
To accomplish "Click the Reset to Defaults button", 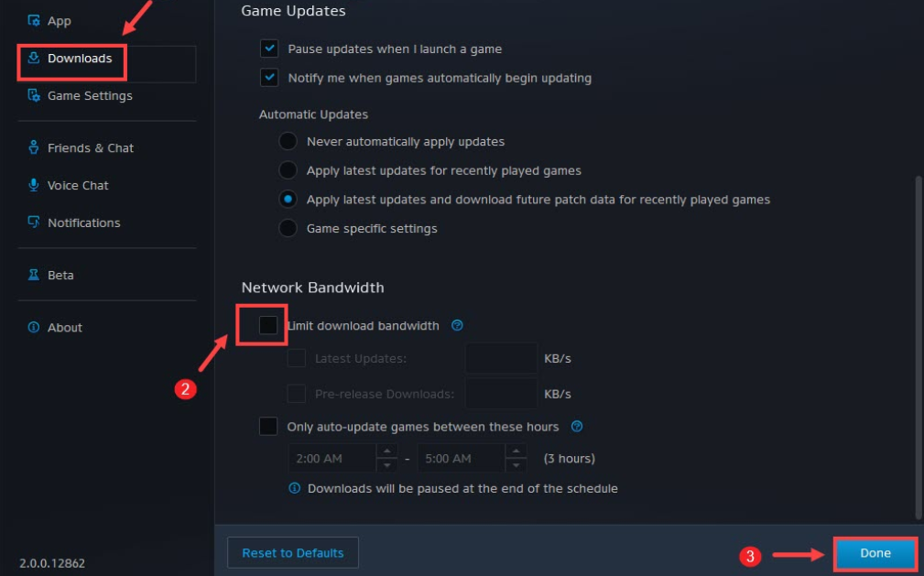I will 293,552.
